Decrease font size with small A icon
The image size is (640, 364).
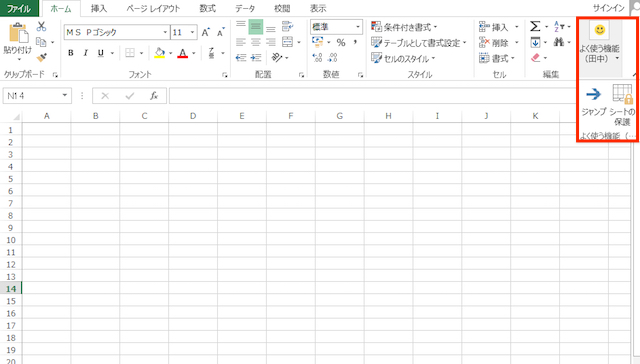(x=220, y=32)
